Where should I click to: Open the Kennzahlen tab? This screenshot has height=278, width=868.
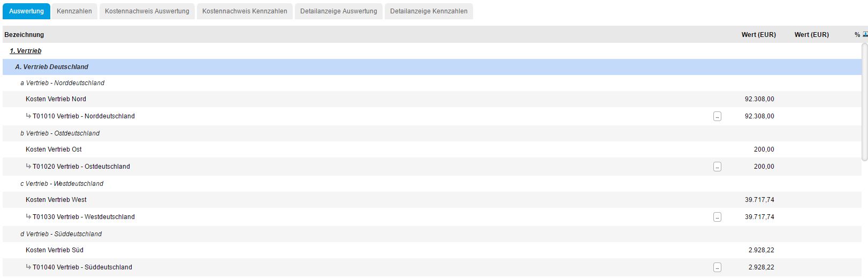74,11
